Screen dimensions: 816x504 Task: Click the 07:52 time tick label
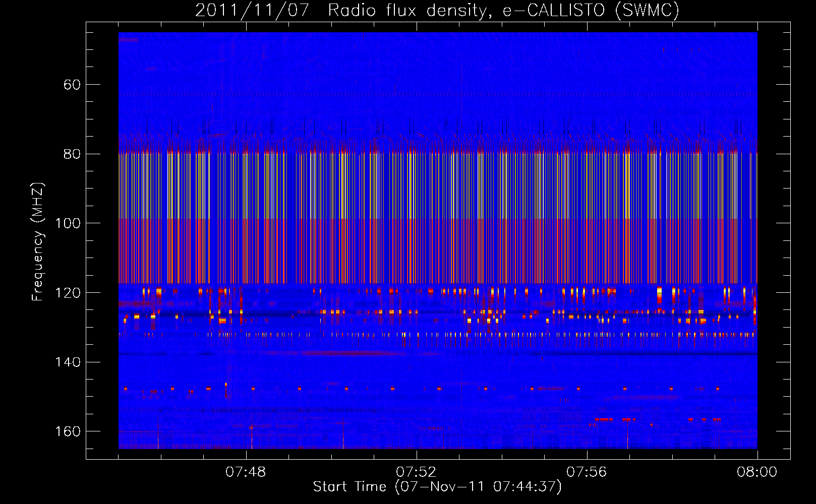pyautogui.click(x=416, y=472)
